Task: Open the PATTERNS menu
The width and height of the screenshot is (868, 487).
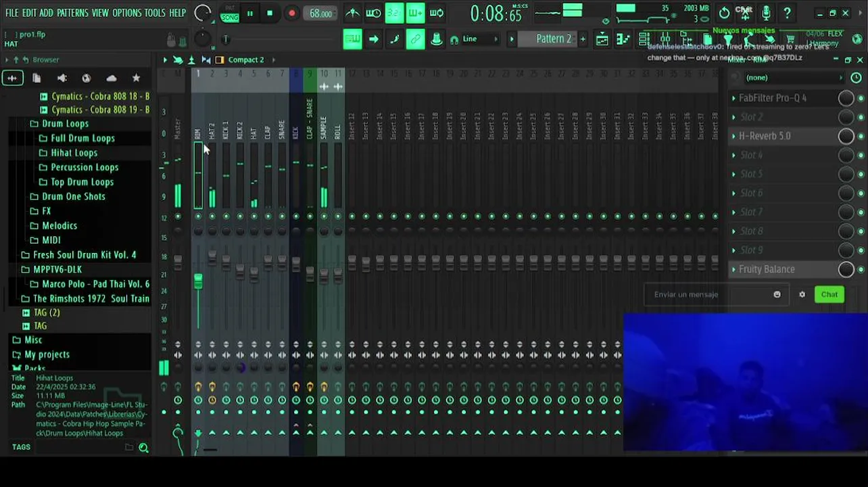Action: point(72,13)
